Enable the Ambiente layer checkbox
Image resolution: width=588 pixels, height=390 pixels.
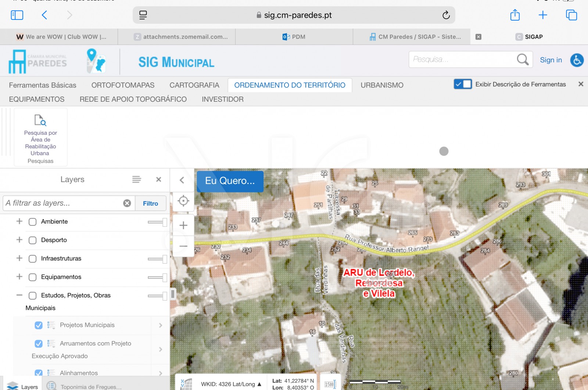pyautogui.click(x=33, y=222)
